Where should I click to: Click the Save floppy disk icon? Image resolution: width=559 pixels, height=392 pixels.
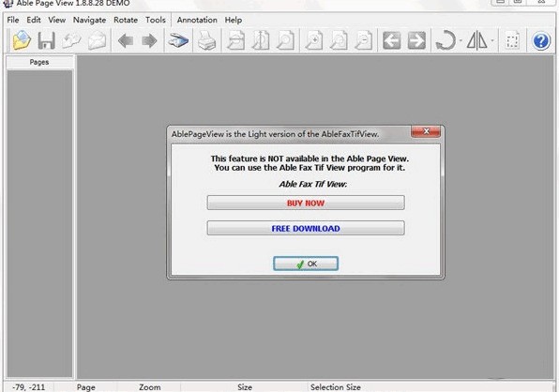click(46, 40)
